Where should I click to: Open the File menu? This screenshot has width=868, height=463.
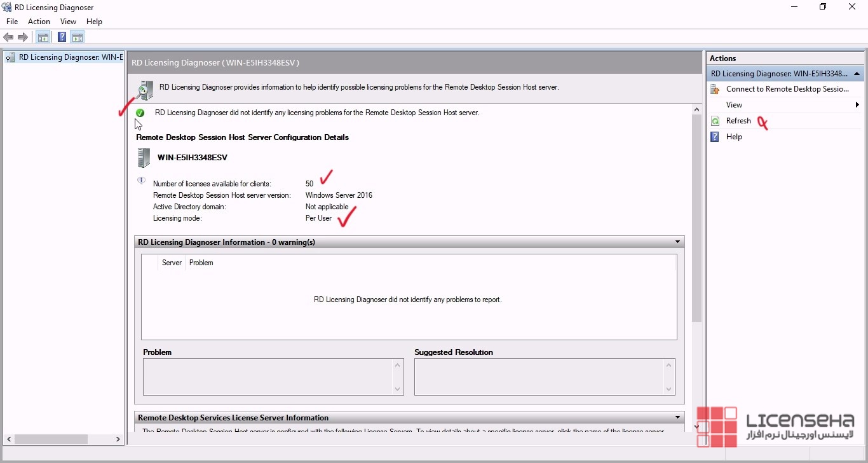[12, 22]
